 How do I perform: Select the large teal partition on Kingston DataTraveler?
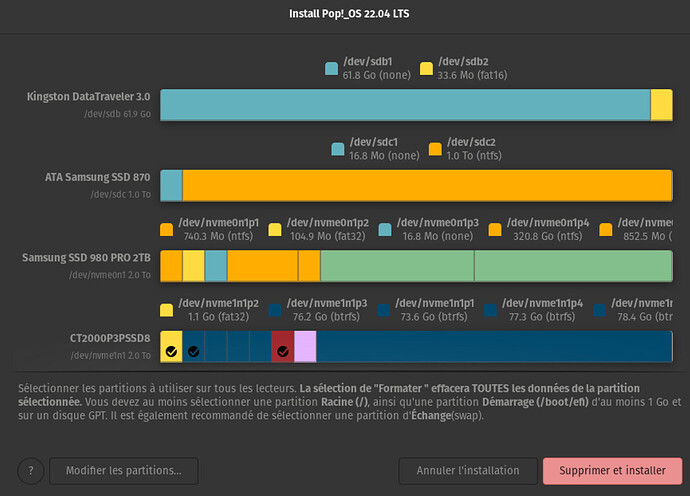pyautogui.click(x=405, y=105)
